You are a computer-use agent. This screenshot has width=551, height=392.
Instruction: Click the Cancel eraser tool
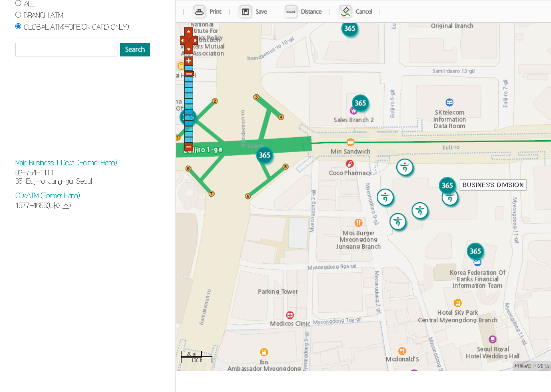pos(356,12)
